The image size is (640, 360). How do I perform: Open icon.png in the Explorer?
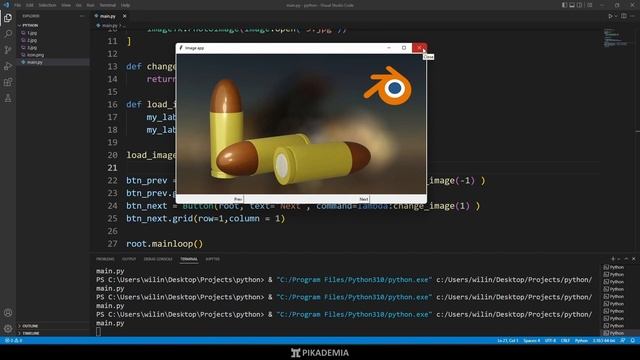pos(35,55)
